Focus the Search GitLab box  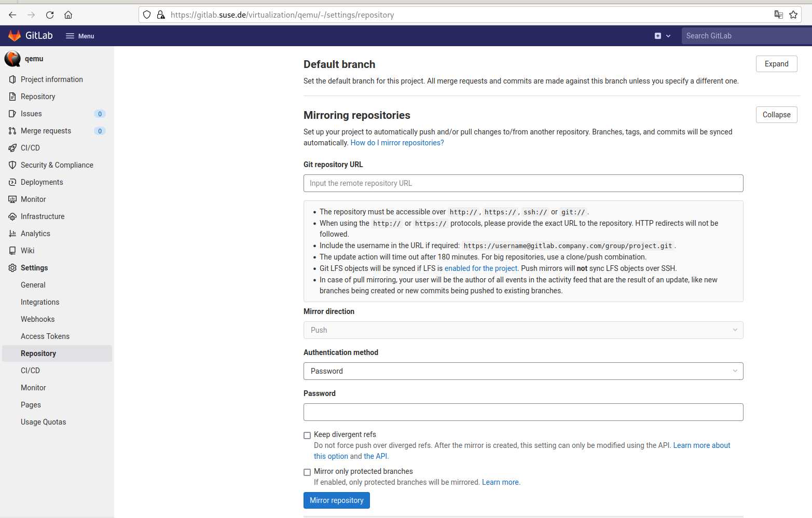coord(745,36)
